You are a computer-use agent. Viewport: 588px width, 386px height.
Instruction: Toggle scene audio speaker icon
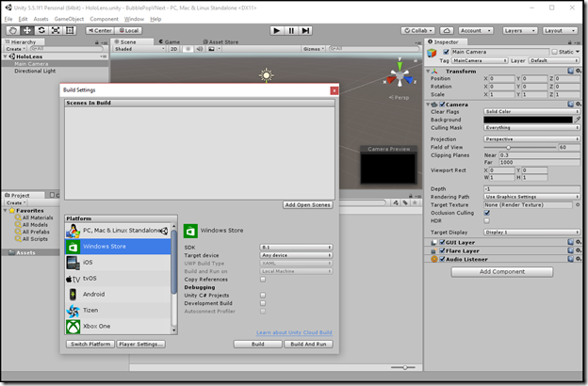click(x=199, y=49)
